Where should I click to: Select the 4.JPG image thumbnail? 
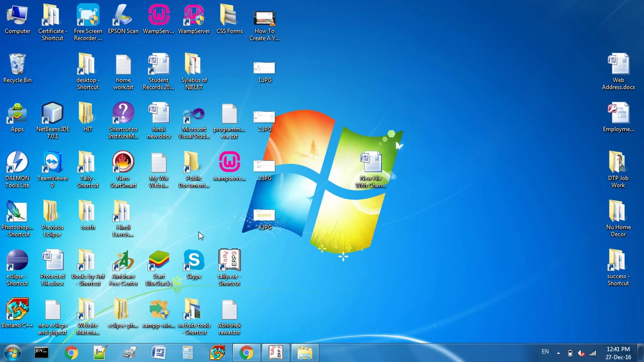265,219
